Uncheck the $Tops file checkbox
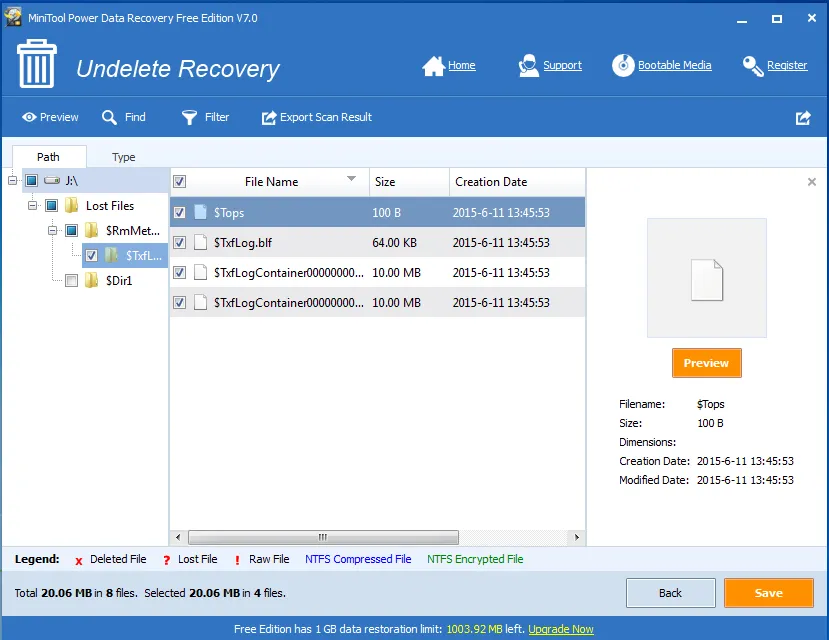 tap(180, 212)
